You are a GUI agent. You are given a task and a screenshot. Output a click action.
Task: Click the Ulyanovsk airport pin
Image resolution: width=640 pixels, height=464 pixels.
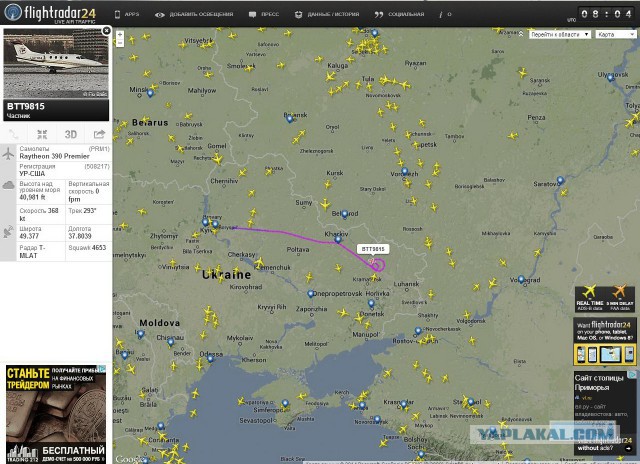coord(611,78)
